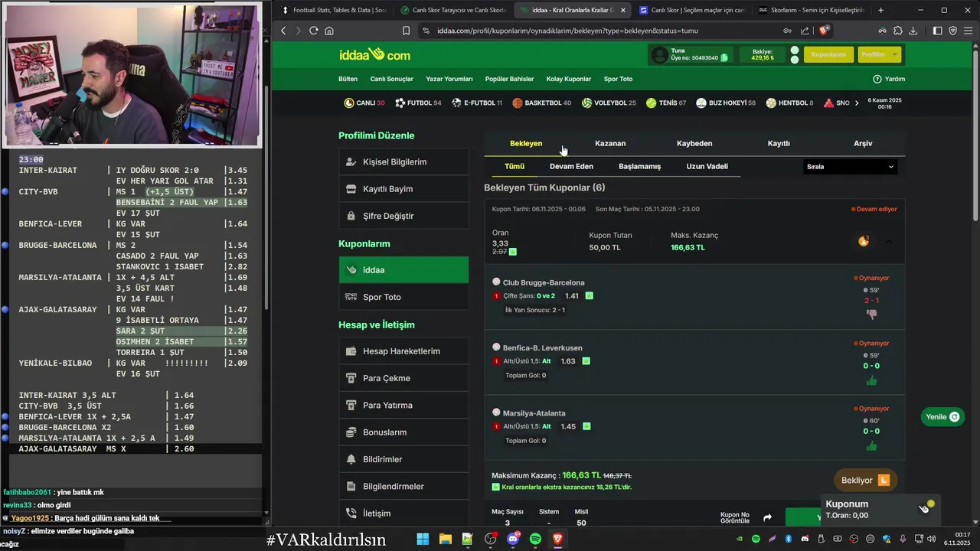Screen dimensions: 980x551
Task: Click thumbs-up icon on Marsilya-Atalanta
Action: click(871, 445)
